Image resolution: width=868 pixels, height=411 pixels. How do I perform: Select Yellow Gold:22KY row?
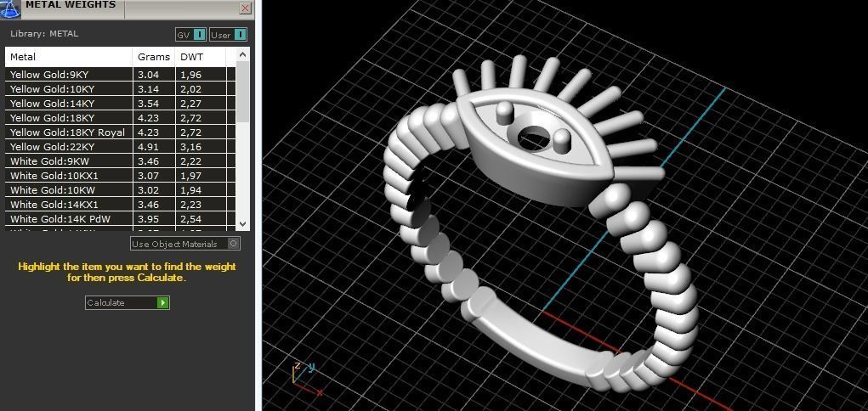[x=120, y=147]
